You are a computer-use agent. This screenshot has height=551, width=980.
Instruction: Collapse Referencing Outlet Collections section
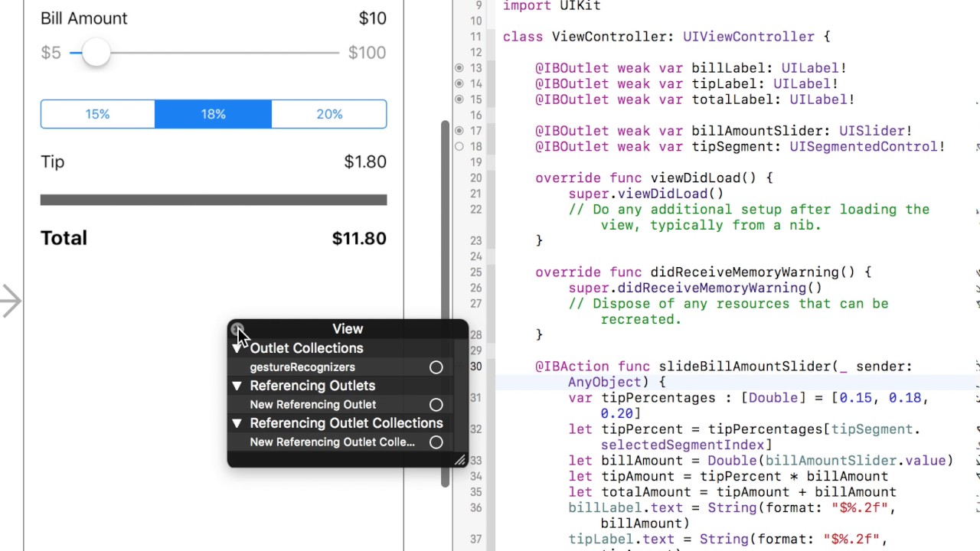pyautogui.click(x=237, y=423)
